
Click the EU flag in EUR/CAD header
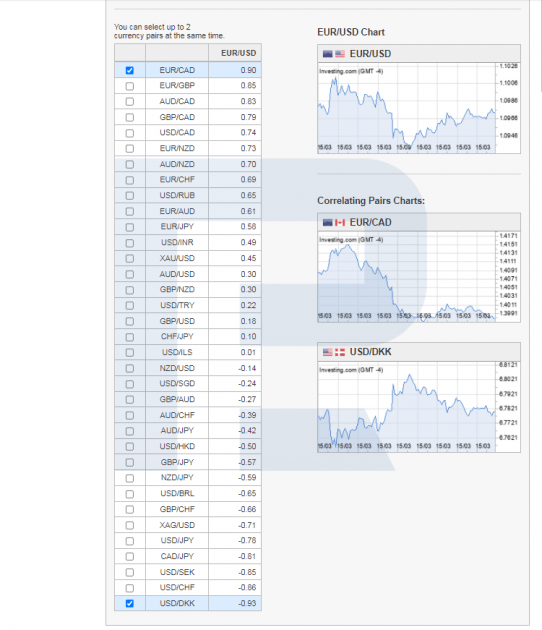(327, 223)
